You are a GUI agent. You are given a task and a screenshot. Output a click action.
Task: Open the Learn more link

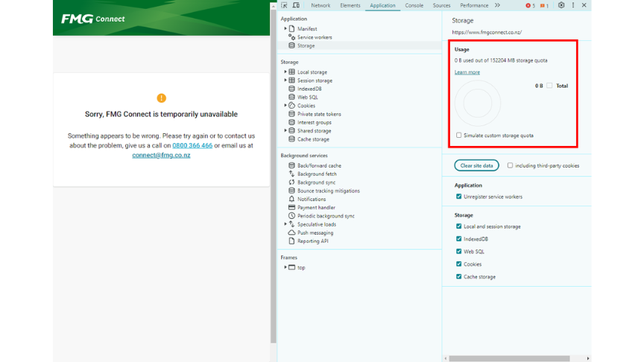click(467, 72)
